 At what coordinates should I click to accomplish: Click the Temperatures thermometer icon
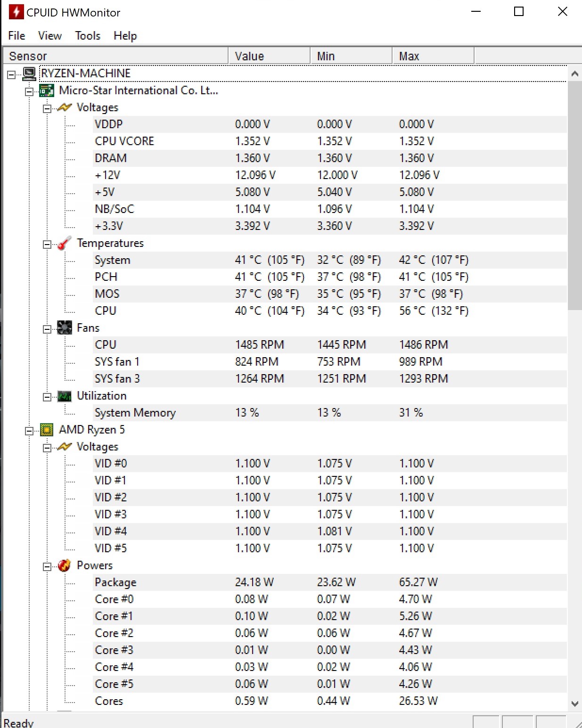pyautogui.click(x=64, y=243)
